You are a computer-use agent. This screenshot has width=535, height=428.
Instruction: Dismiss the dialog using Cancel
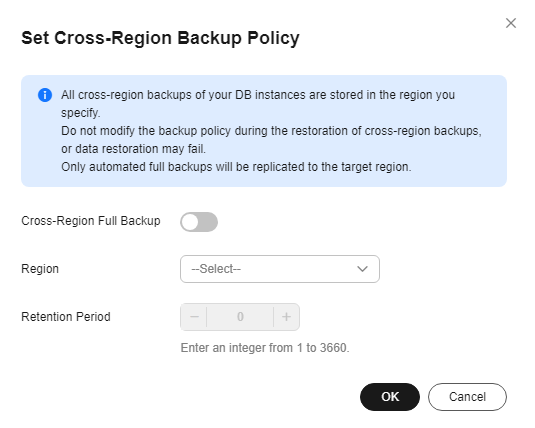coord(467,397)
